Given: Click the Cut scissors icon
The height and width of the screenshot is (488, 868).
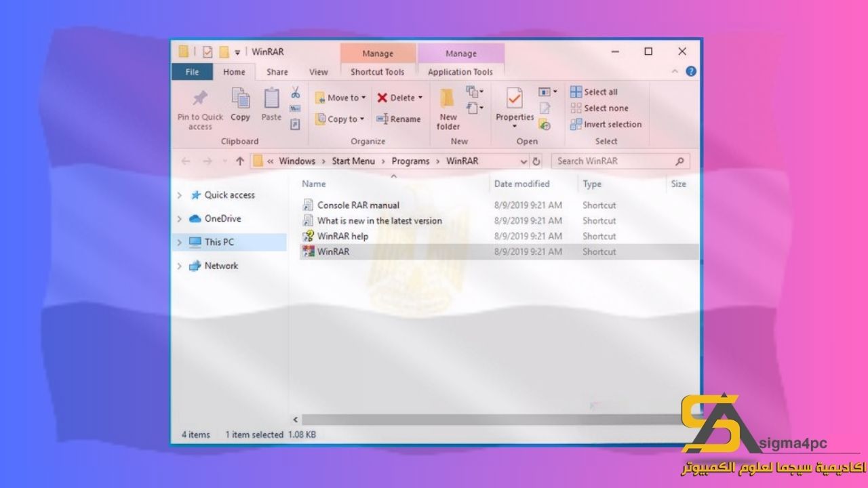Looking at the screenshot, I should coord(295,92).
